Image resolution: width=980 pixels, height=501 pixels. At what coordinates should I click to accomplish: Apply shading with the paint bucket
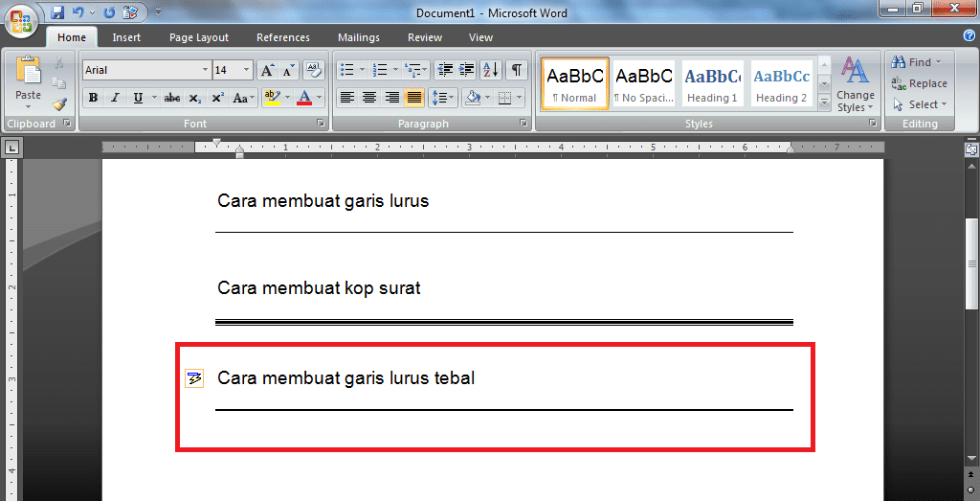pyautogui.click(x=473, y=99)
